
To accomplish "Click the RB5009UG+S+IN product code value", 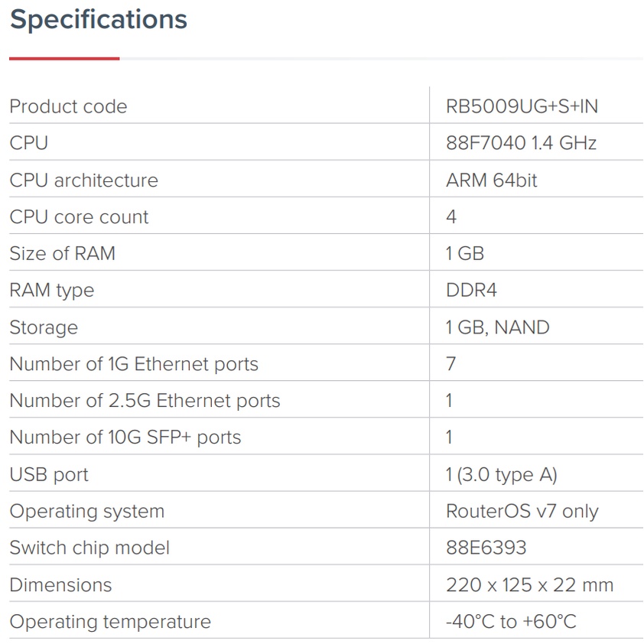I will coord(522,106).
